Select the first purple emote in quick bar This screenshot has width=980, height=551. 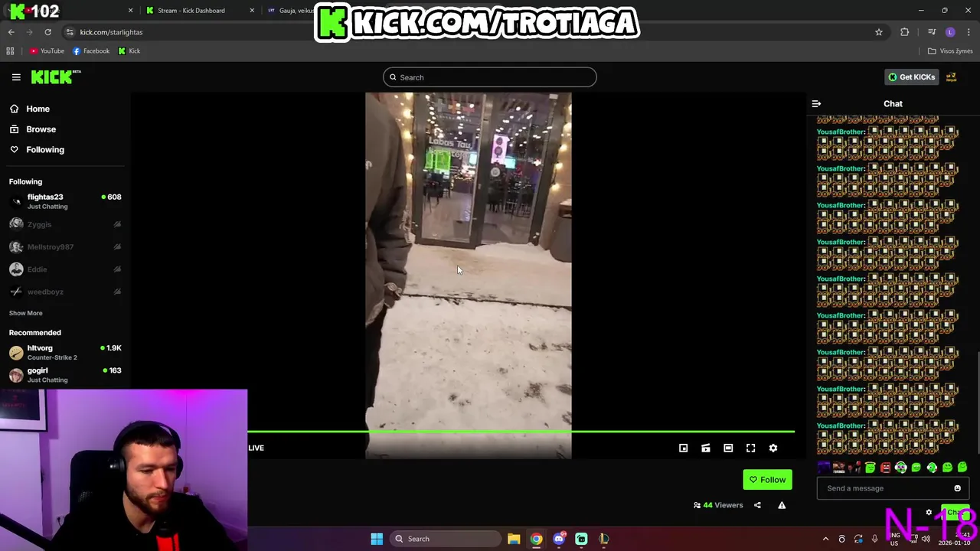[824, 468]
